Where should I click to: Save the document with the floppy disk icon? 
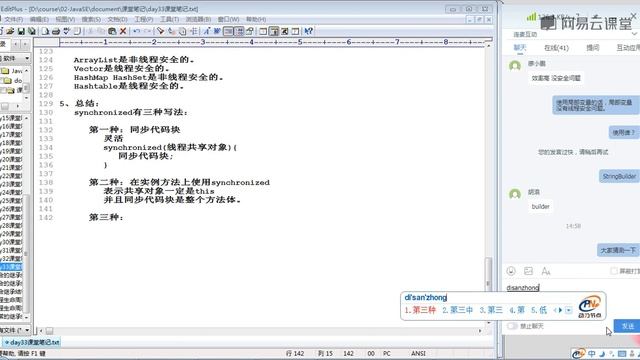(21, 31)
